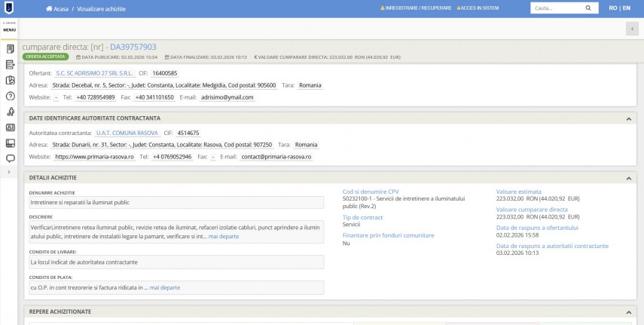
Task: Open the S.C. SC ADRISIMO 27 SRL link
Action: pos(94,73)
